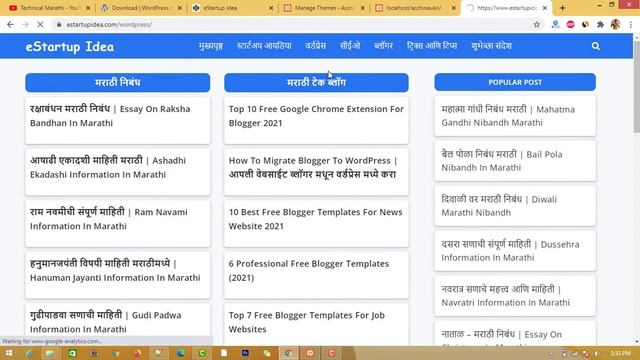Open 10 Best Free Blogger Templates post
Image resolution: width=640 pixels, height=360 pixels.
click(x=316, y=219)
